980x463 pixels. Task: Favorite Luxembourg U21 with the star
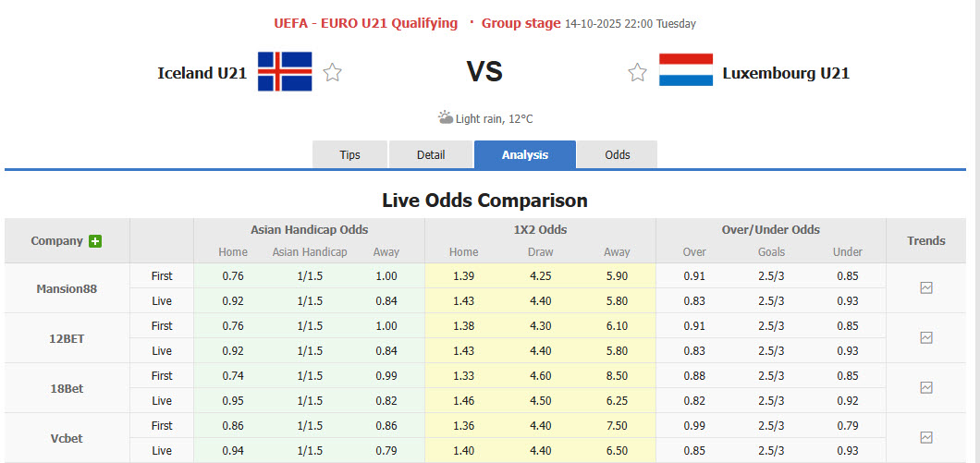click(x=638, y=72)
